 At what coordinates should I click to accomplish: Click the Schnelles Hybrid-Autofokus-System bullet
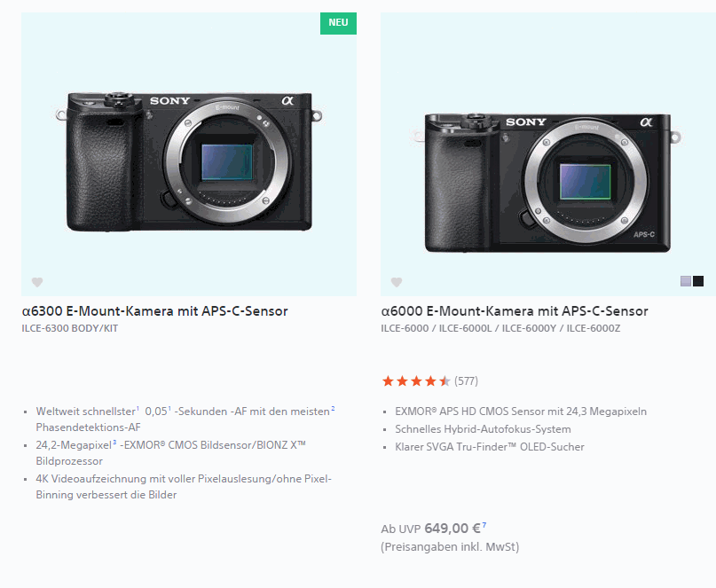click(483, 429)
